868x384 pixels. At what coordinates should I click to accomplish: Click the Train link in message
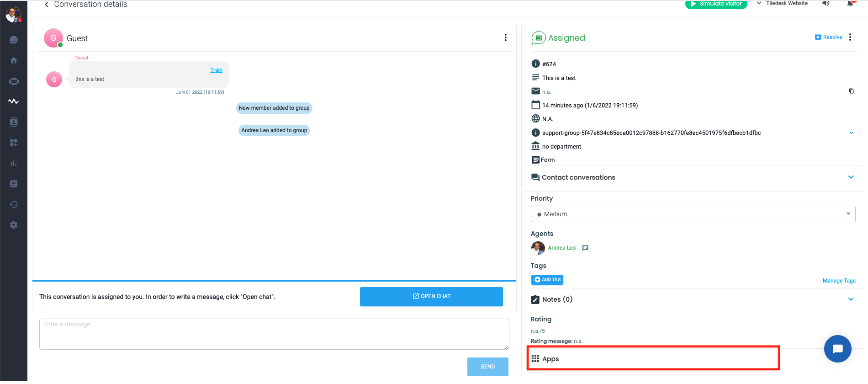216,70
